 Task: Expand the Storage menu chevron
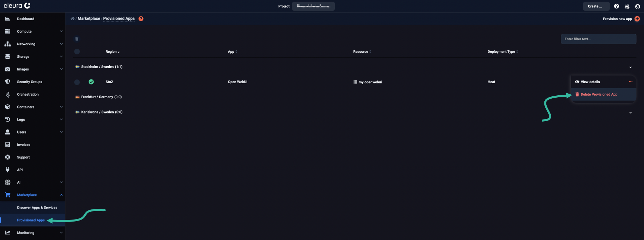pyautogui.click(x=61, y=56)
